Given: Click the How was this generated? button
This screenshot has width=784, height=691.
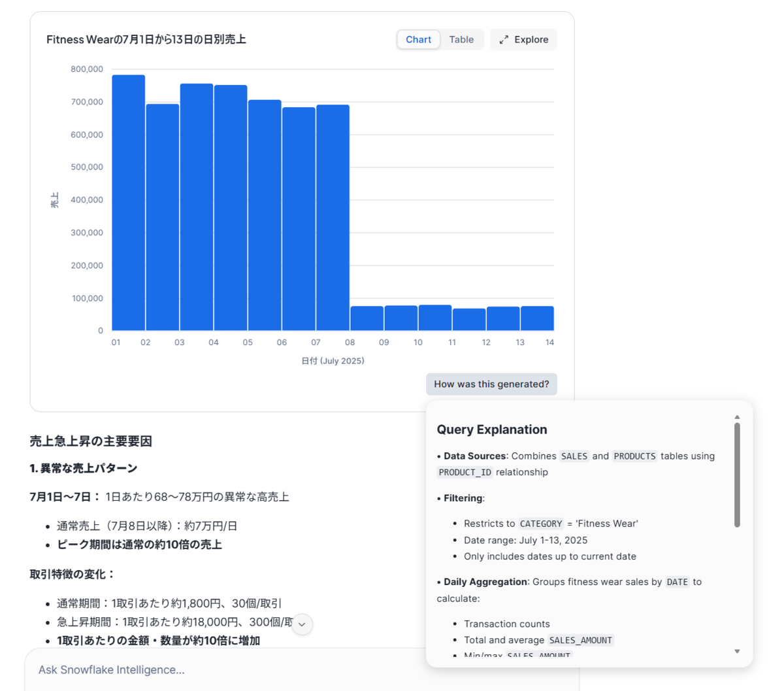Looking at the screenshot, I should (491, 384).
